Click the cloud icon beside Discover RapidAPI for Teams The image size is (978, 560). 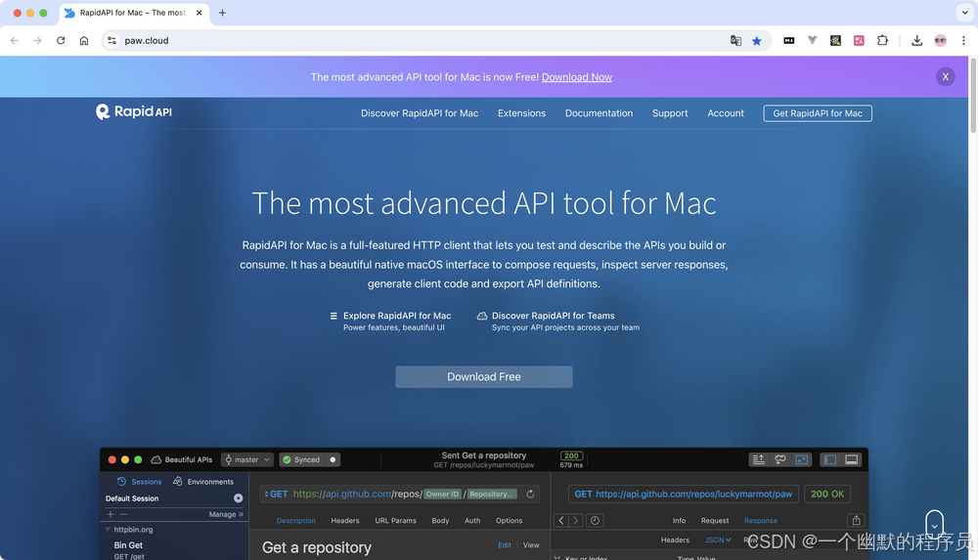482,317
